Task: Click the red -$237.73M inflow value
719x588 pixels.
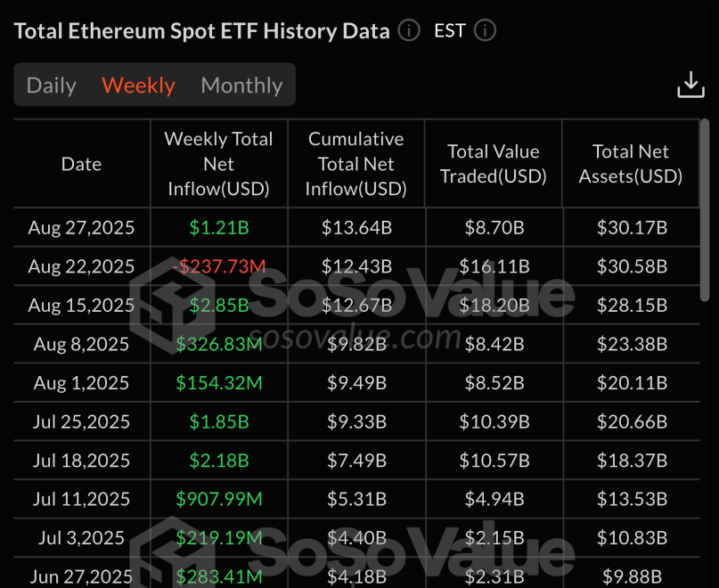Action: click(218, 265)
